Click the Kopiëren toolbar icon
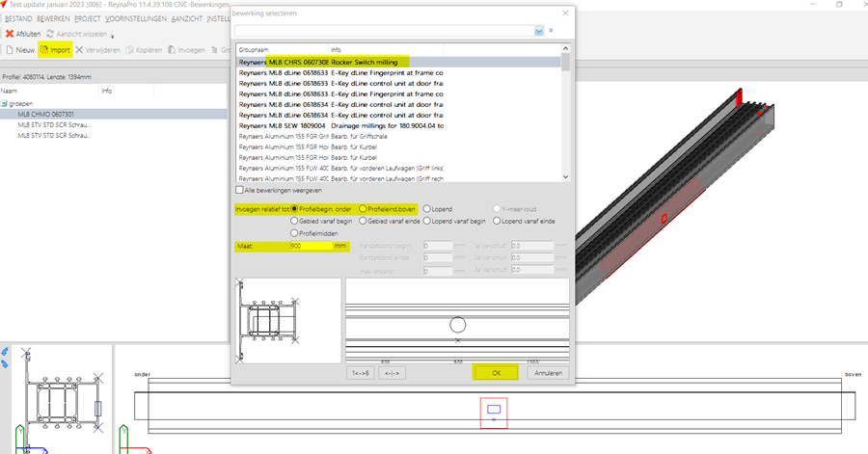The image size is (868, 454). click(130, 50)
